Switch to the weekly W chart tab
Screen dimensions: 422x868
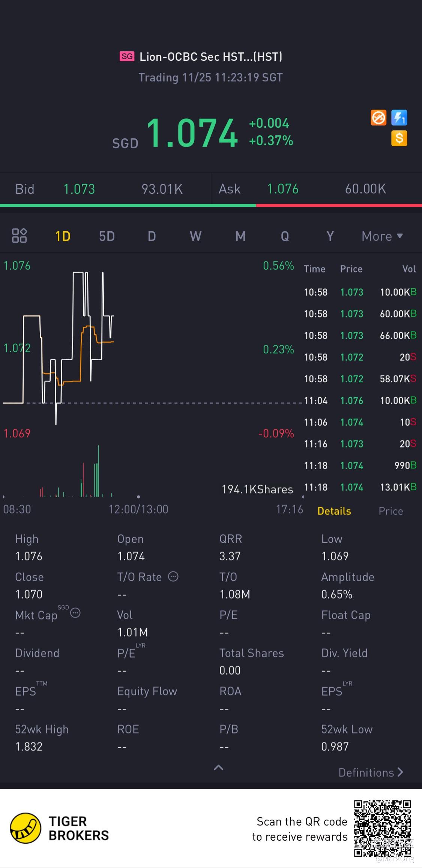click(x=195, y=236)
